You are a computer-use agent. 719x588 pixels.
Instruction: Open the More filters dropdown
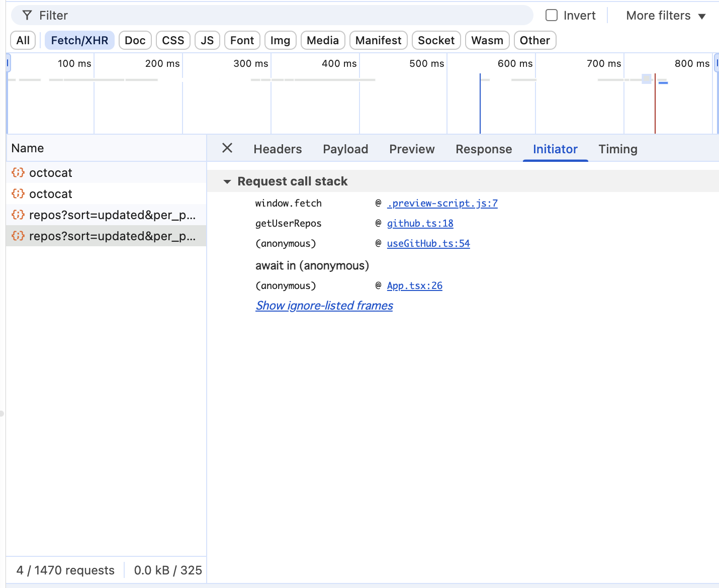pyautogui.click(x=665, y=15)
